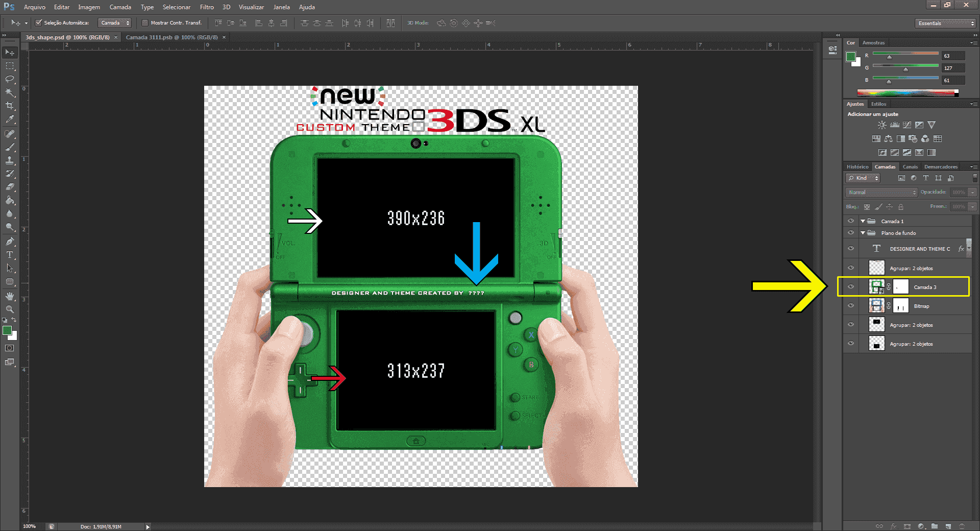Open the Filtro menu

coord(207,7)
